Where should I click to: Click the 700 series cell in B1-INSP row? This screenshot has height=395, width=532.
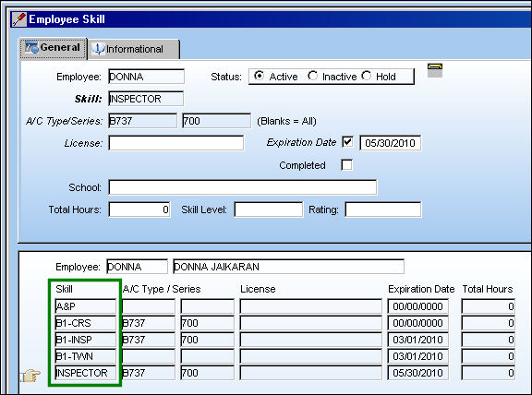pos(207,340)
